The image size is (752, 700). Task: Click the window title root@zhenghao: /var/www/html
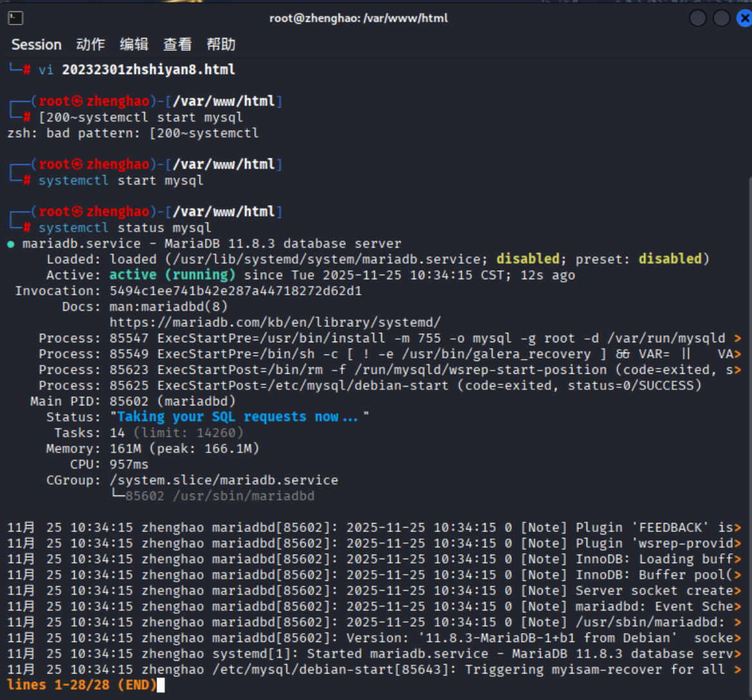click(x=359, y=18)
